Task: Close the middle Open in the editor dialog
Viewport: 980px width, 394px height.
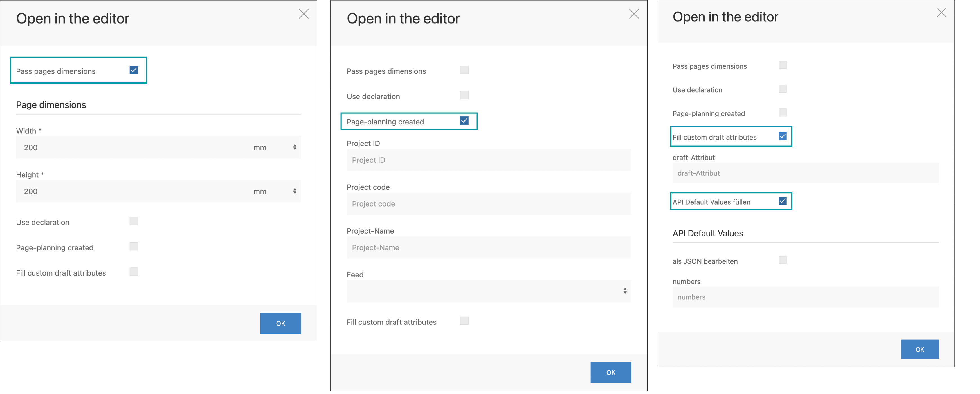Action: tap(634, 14)
